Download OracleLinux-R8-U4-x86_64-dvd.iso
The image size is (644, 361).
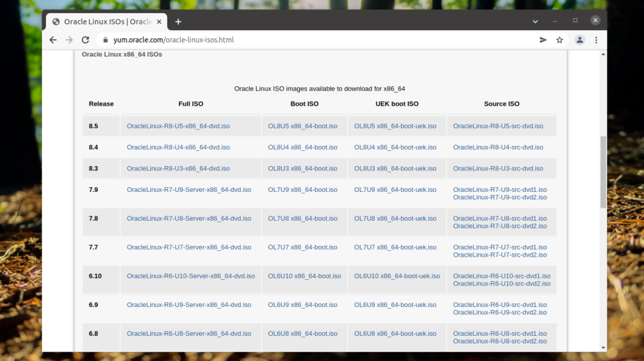(x=178, y=147)
